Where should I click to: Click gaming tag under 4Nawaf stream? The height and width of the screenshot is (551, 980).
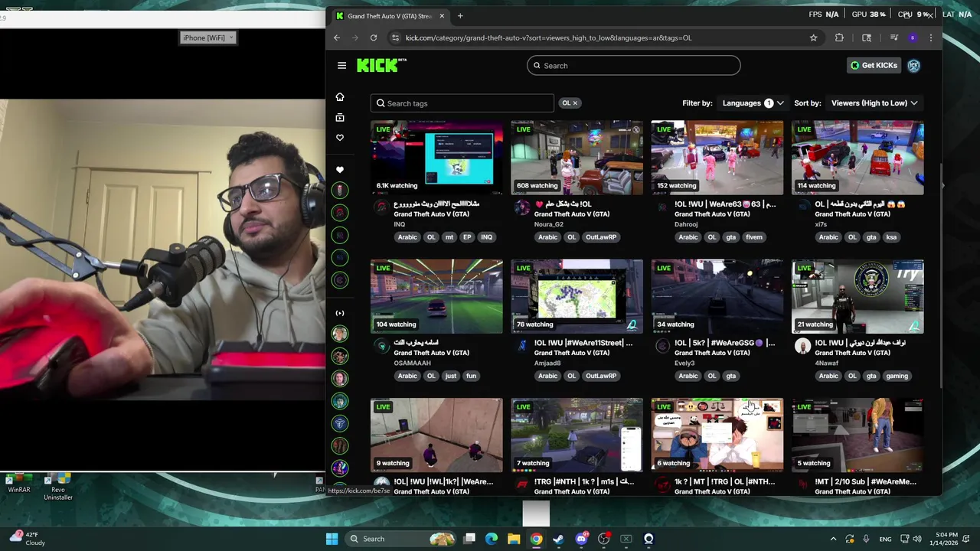coord(897,376)
